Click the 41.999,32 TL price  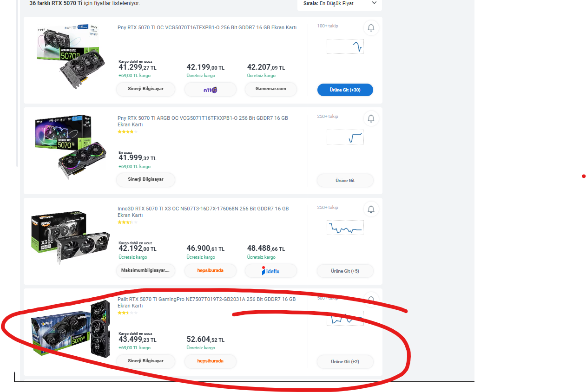point(138,158)
